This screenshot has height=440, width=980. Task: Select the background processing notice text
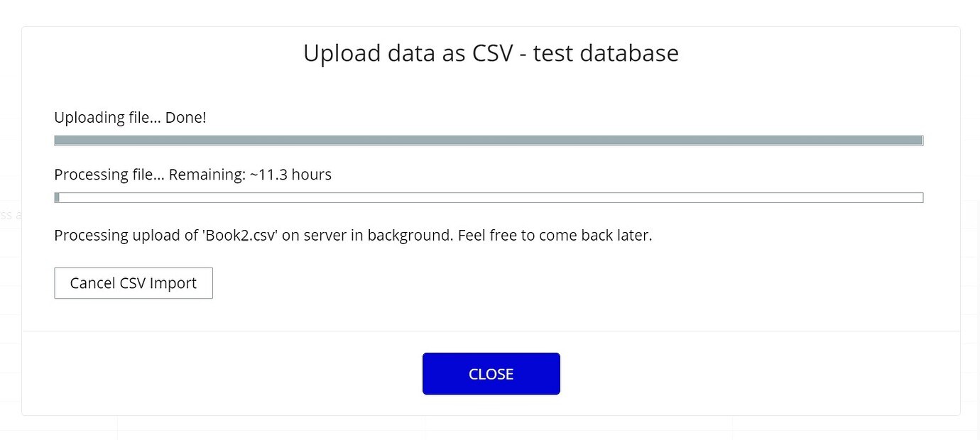[353, 235]
